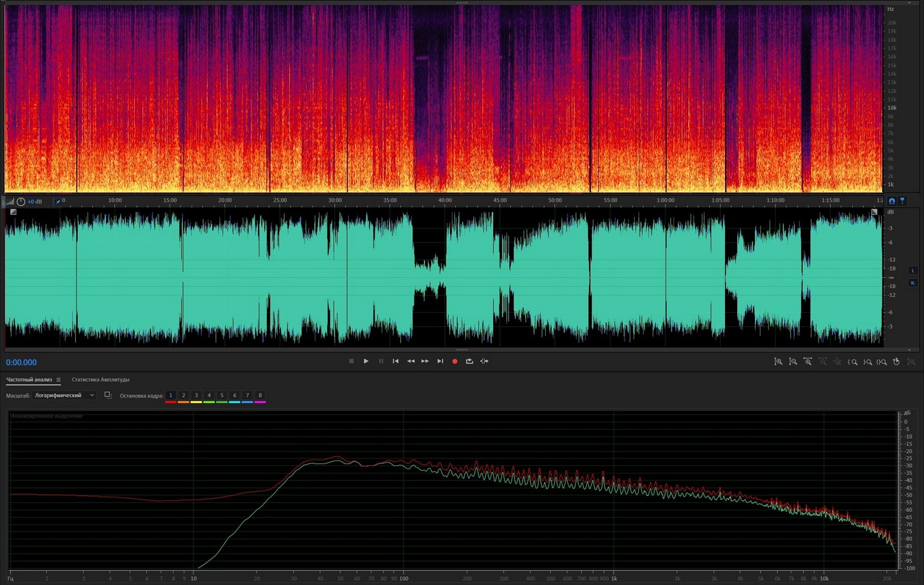
Task: Open the Частотный анализ panel menu
Action: 59,380
